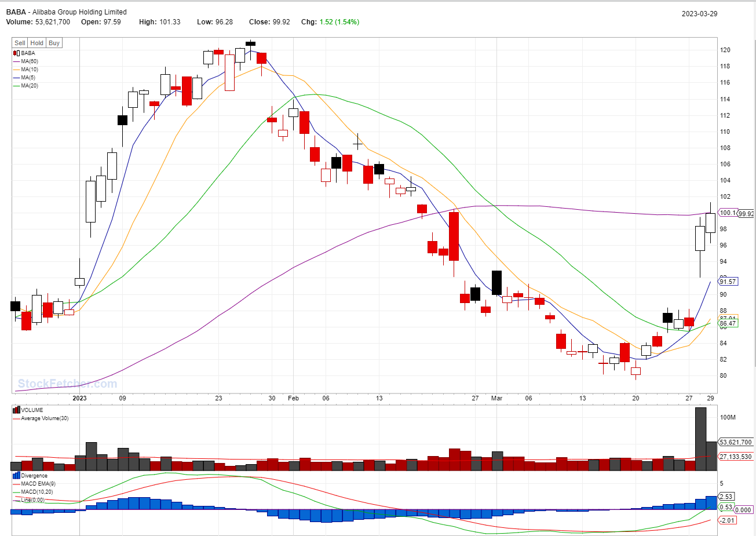Screen dimensions: 756x536
Task: Click the High: 101.33 header value
Action: tap(159, 22)
